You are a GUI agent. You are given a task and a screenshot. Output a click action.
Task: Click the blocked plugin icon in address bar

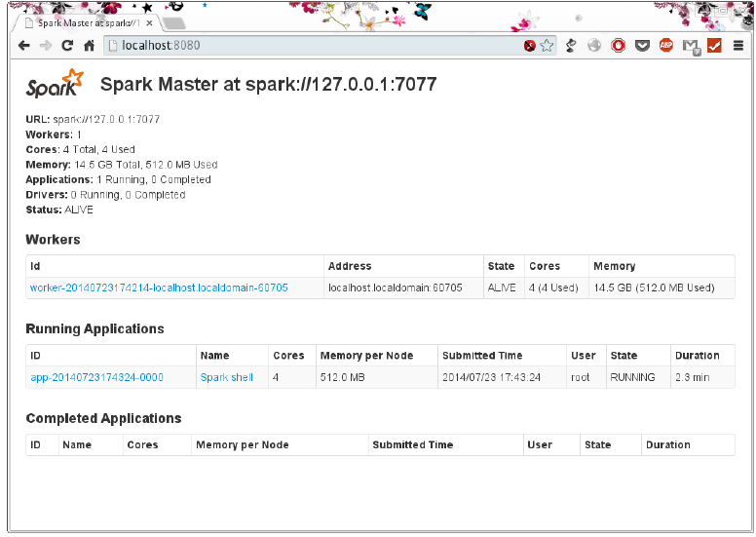[529, 46]
